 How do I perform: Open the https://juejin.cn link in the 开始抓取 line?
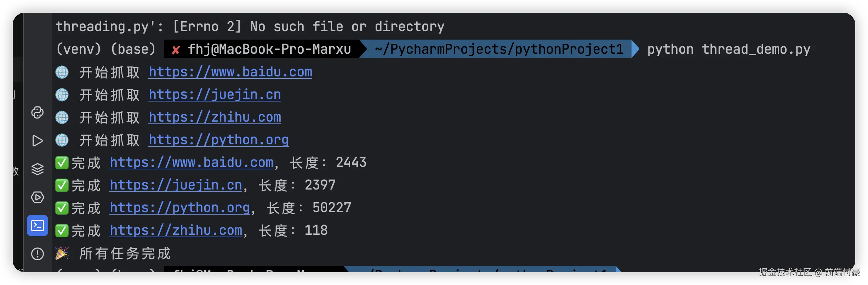point(215,95)
